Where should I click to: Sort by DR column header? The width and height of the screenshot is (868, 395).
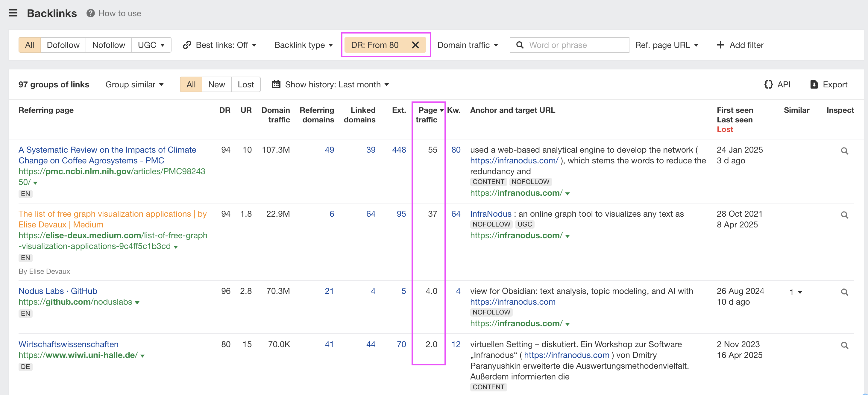coord(225,110)
